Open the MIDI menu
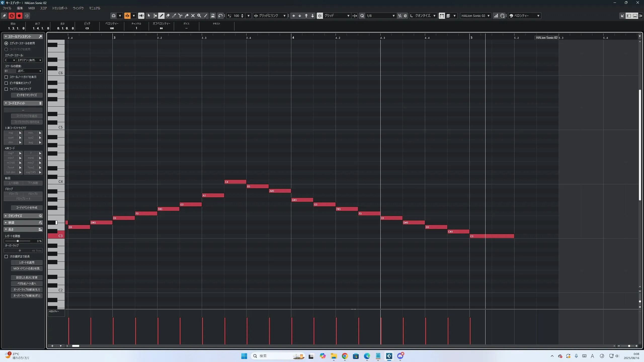Viewport: 644px width, 362px height. 31,8
